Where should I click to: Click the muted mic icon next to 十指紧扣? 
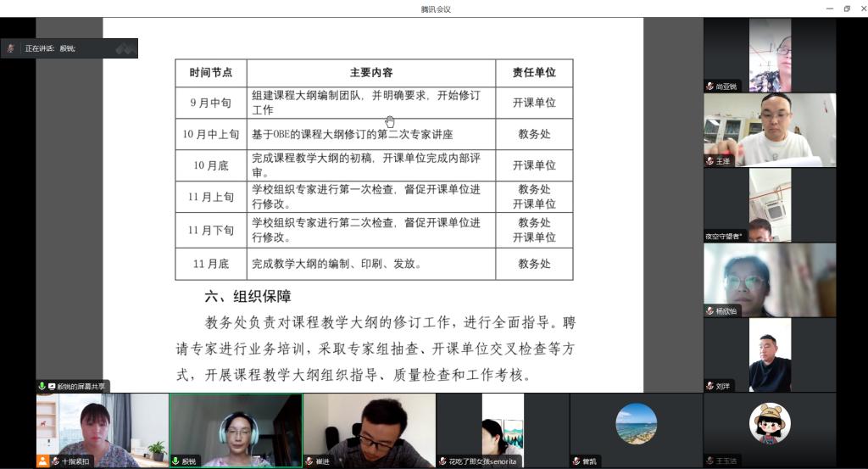coord(55,461)
